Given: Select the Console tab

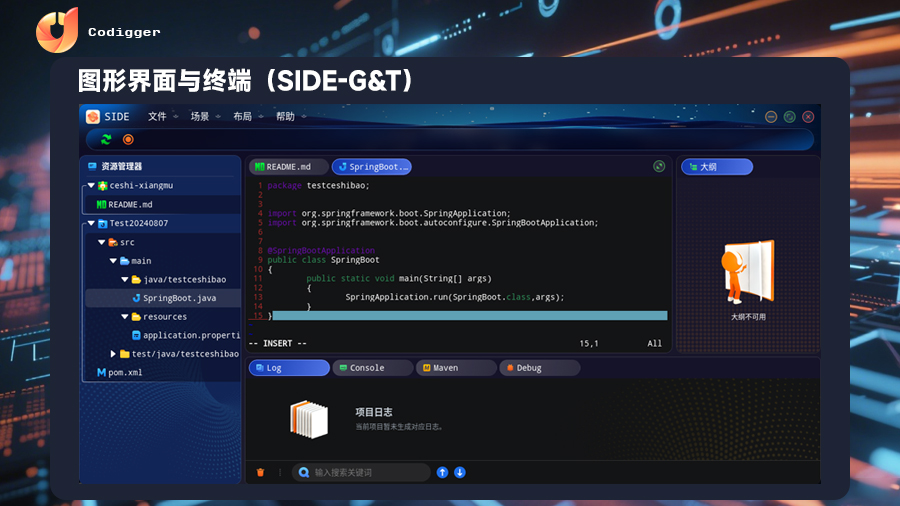Looking at the screenshot, I should pos(373,368).
